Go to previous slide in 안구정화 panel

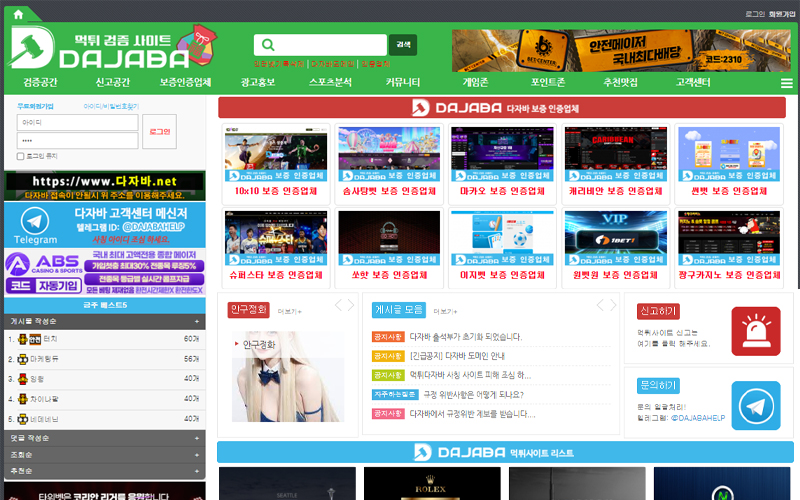pyautogui.click(x=338, y=305)
